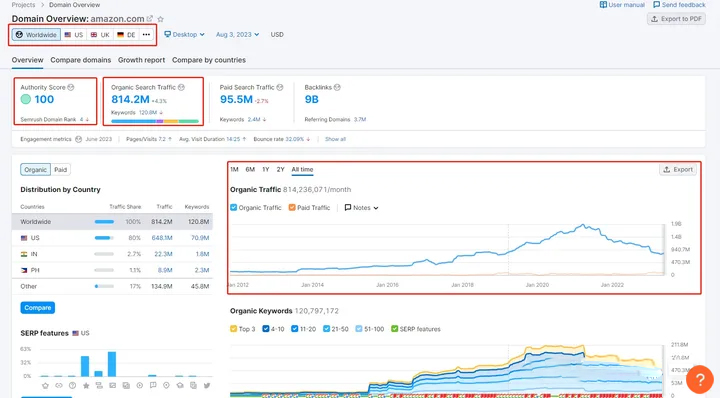Click the orange help question mark bubble

(x=700, y=379)
